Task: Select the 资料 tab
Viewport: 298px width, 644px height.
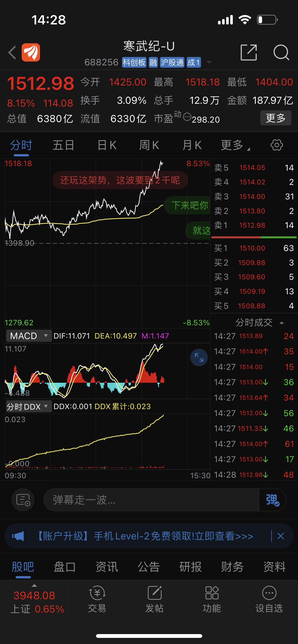Action: (275, 567)
